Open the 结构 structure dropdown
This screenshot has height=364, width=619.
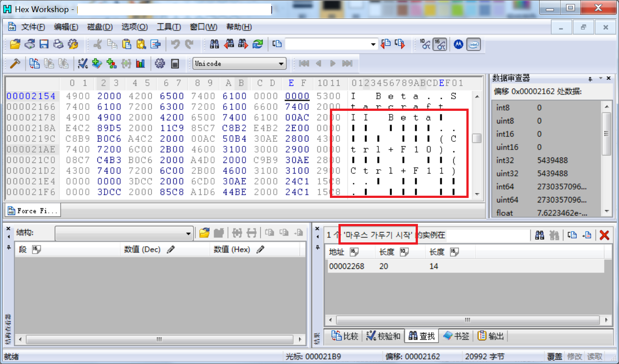[x=189, y=233]
